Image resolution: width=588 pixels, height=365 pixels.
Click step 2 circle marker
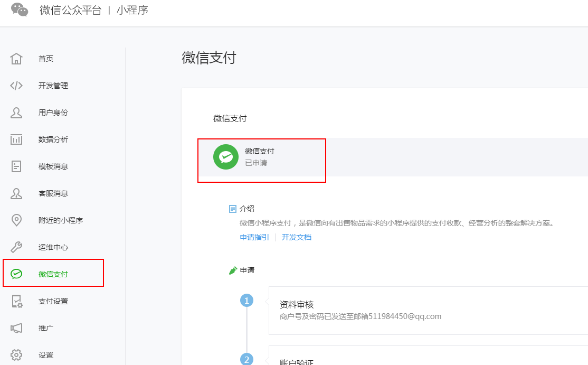pyautogui.click(x=246, y=359)
